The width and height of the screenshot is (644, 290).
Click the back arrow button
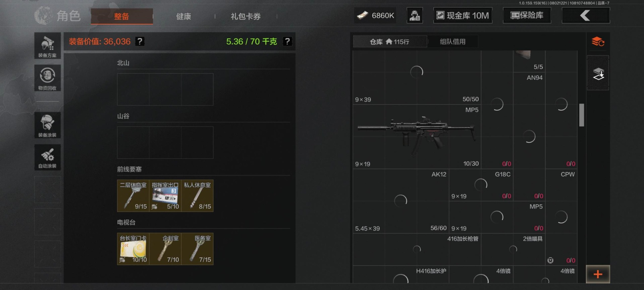click(x=586, y=15)
